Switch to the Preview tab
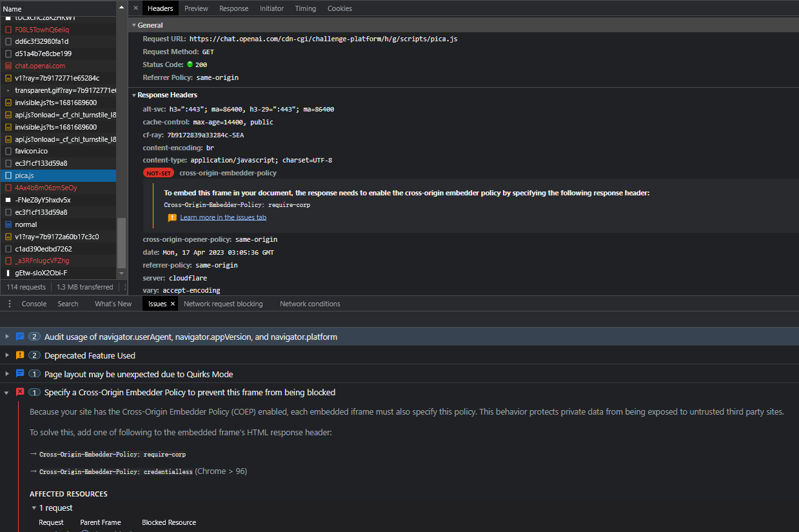 [x=196, y=8]
